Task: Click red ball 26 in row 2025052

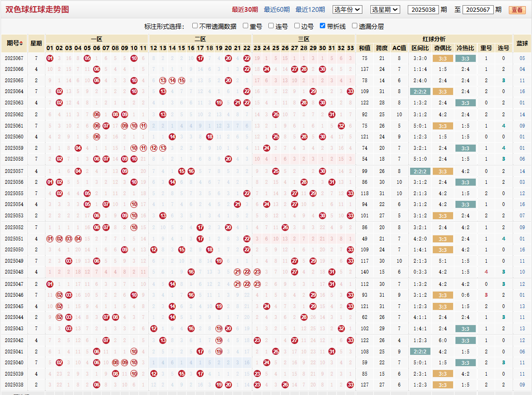Action: pos(285,227)
